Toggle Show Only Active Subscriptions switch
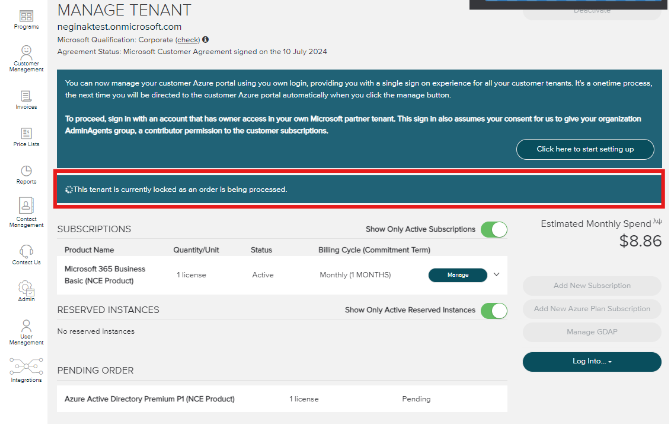This screenshot has width=669, height=425. [x=493, y=229]
